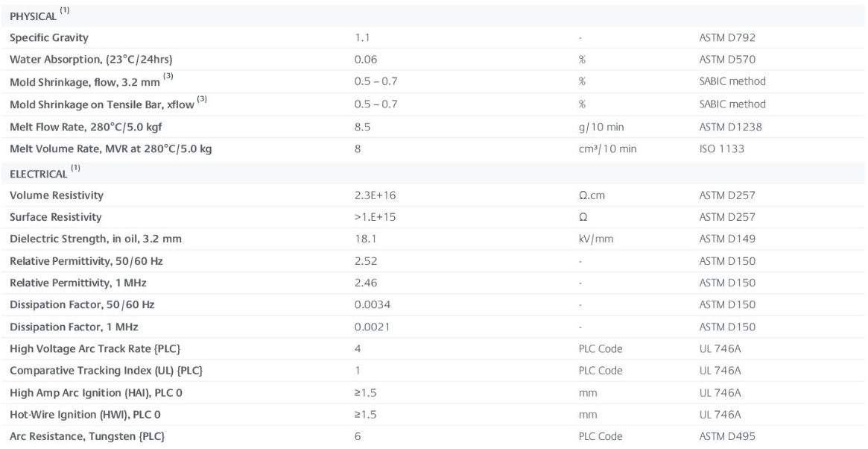Viewport: 868px width, 449px height.
Task: Click the ASTM D495 standard cell
Action: click(x=717, y=435)
